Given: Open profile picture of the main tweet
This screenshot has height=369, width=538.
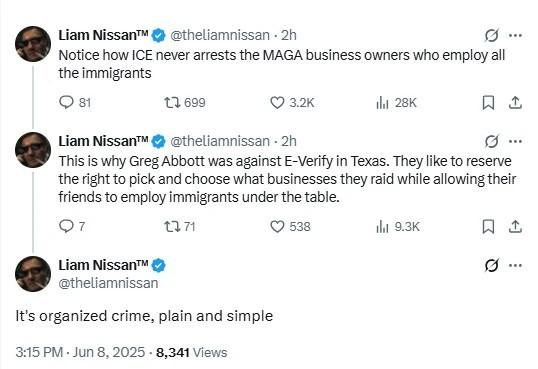Looking at the screenshot, I should tap(33, 274).
